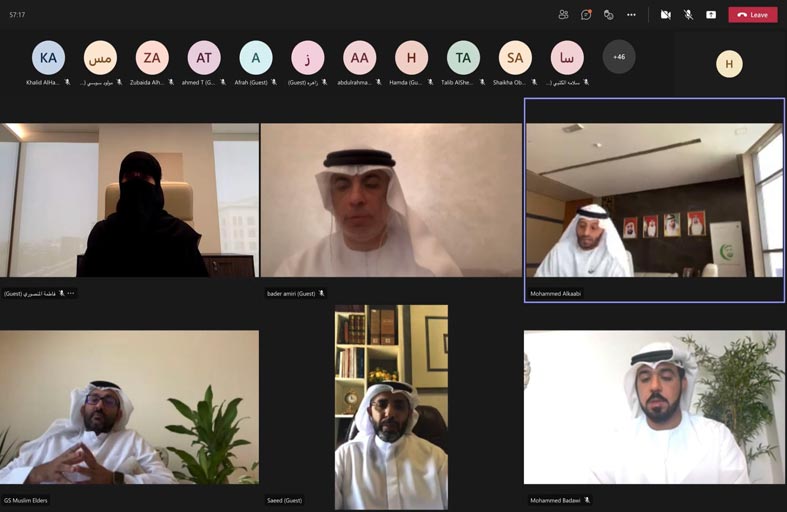Click the AT participant avatar
The image size is (787, 512).
204,58
